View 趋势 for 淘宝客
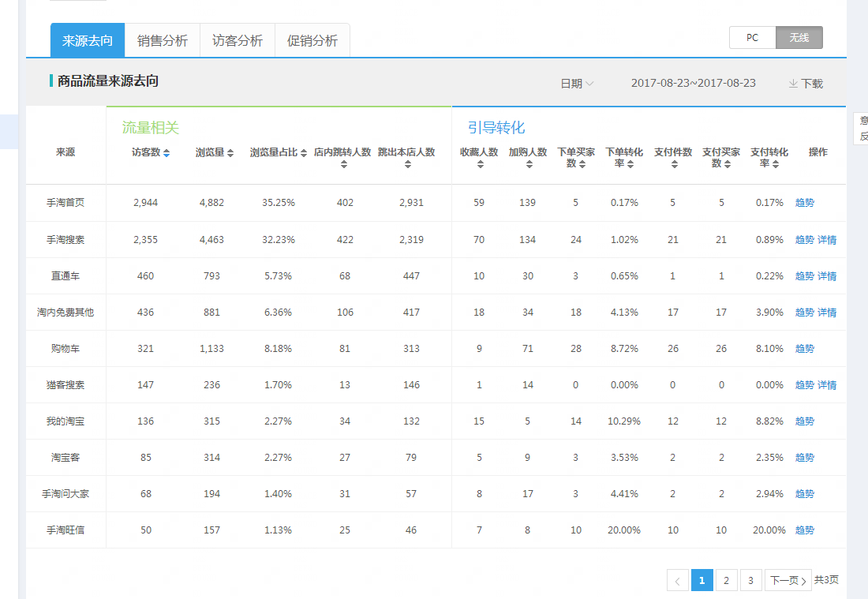 804,457
